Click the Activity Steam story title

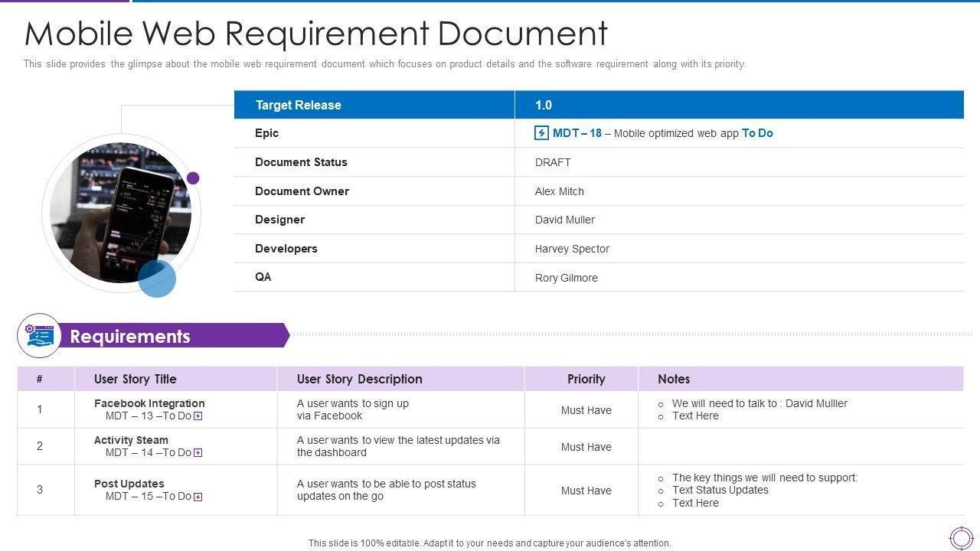pos(131,440)
